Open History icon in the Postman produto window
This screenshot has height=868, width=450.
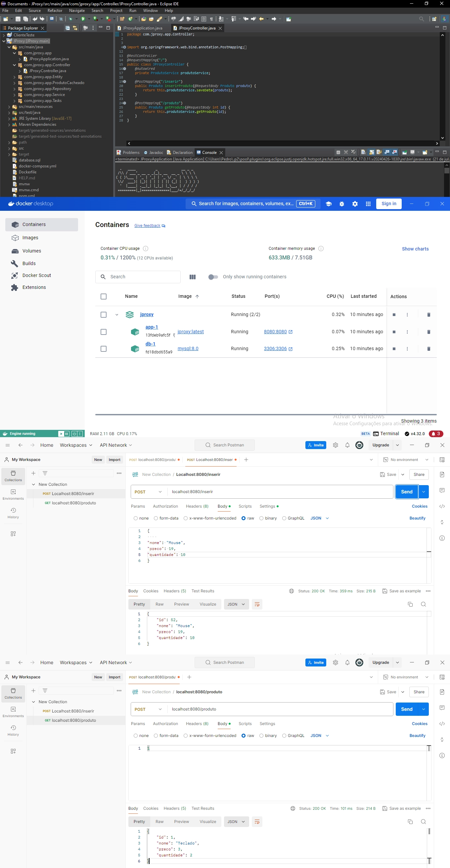pyautogui.click(x=13, y=730)
